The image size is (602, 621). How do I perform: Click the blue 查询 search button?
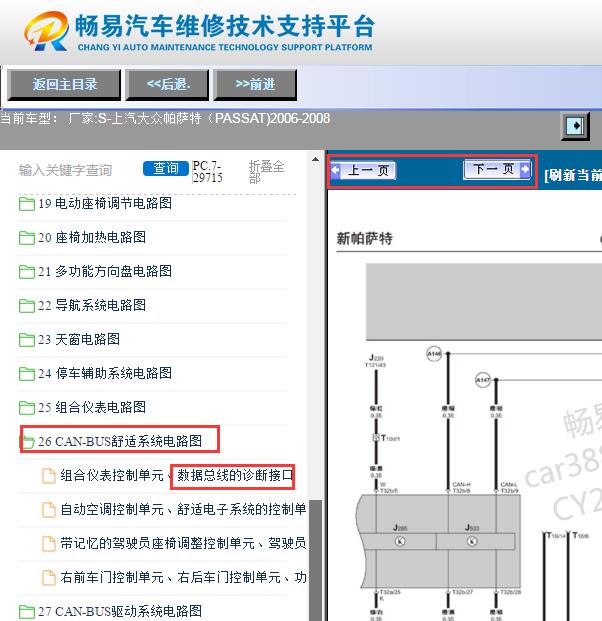166,168
